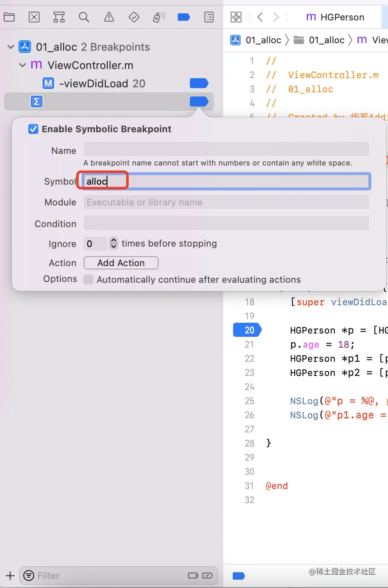Click the 01_alloc Xcode project icon
This screenshot has height=588, width=388.
(x=25, y=47)
